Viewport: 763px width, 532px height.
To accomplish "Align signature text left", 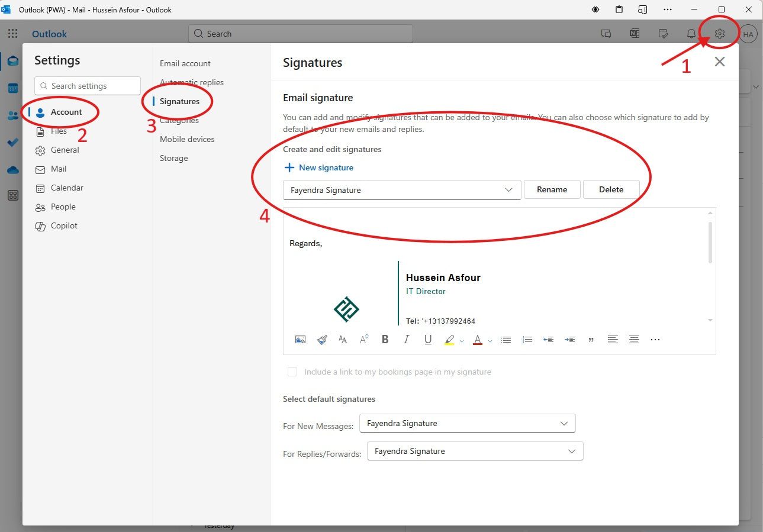I will click(613, 340).
